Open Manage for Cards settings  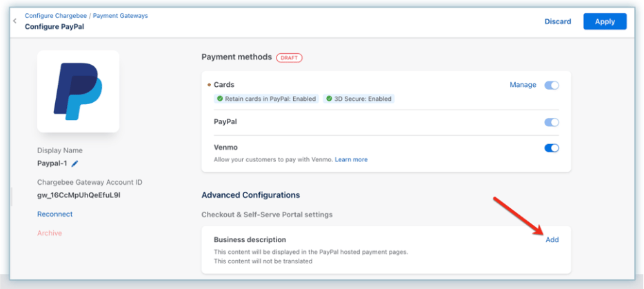(523, 85)
